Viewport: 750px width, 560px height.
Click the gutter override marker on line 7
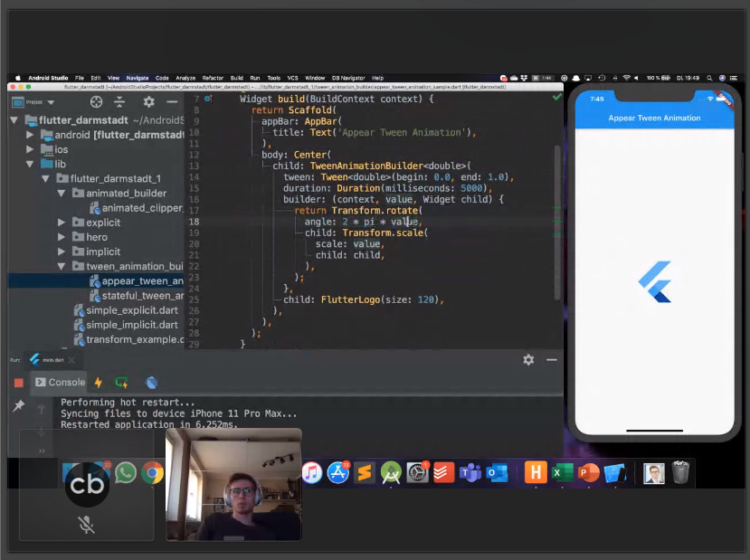[x=208, y=99]
